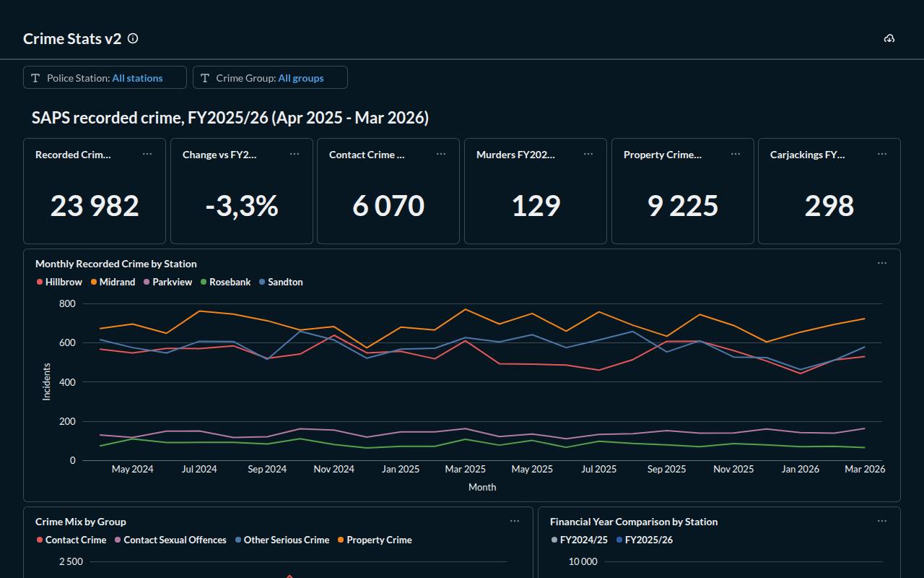Open Financial Year Comparison ellipsis menu
The height and width of the screenshot is (578, 924).
(x=882, y=521)
